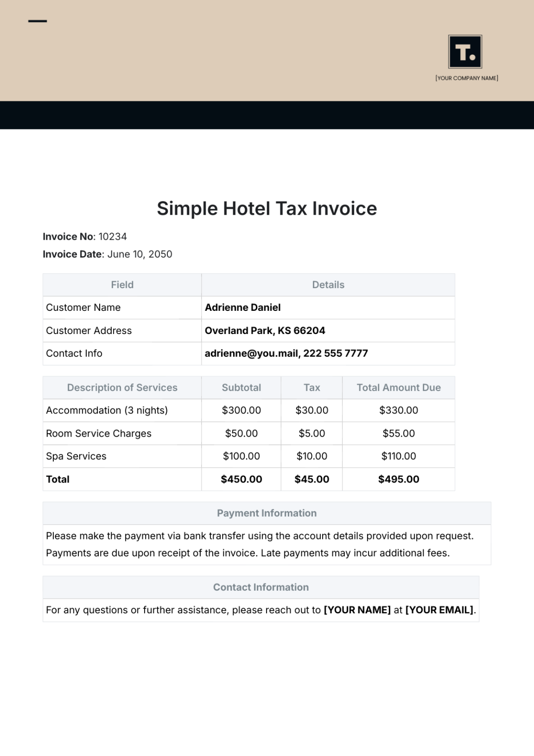
Task: Click the Total Amount Due column header
Action: pyautogui.click(x=399, y=387)
